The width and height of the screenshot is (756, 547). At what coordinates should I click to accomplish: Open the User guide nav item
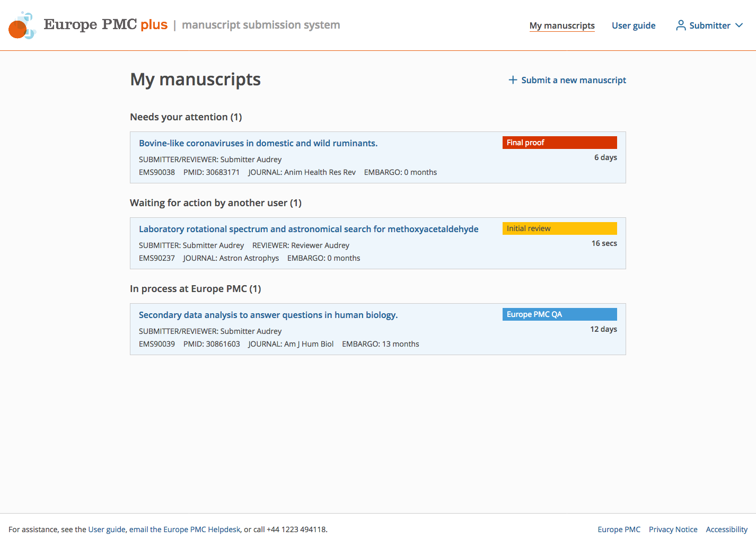click(x=634, y=25)
